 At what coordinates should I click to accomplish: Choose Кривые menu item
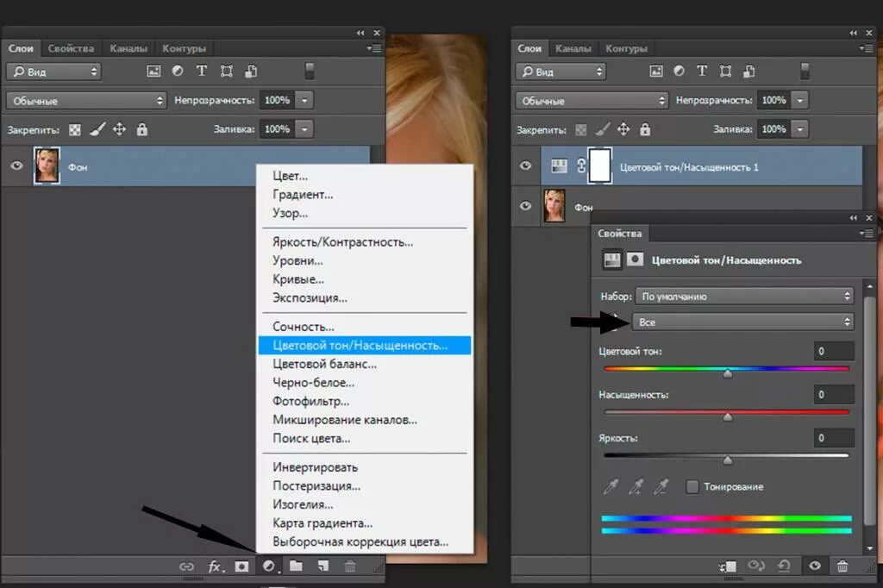coord(365,279)
